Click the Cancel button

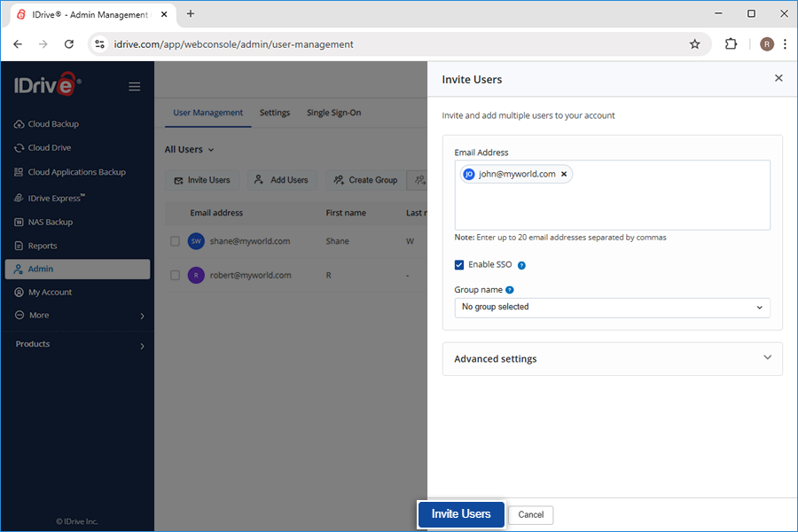(531, 514)
